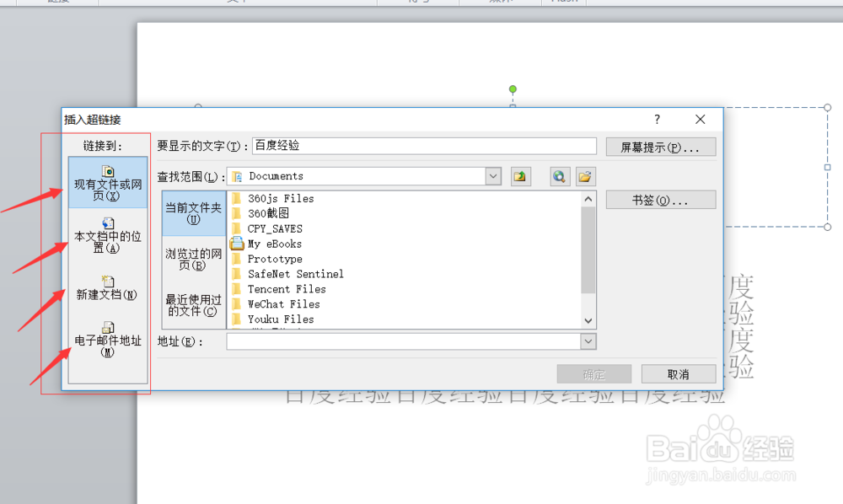Click the file list scrollbar thumb
Image resolution: width=843 pixels, height=504 pixels.
pyautogui.click(x=588, y=249)
